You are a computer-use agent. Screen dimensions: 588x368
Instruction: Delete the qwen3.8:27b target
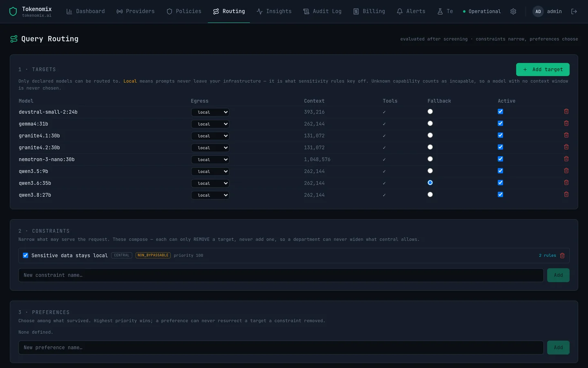coord(566,194)
